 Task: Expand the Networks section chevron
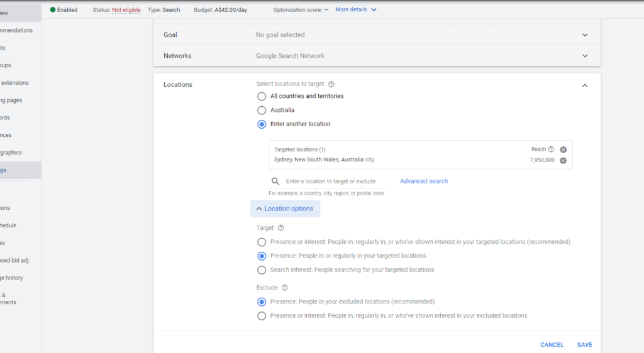tap(585, 56)
